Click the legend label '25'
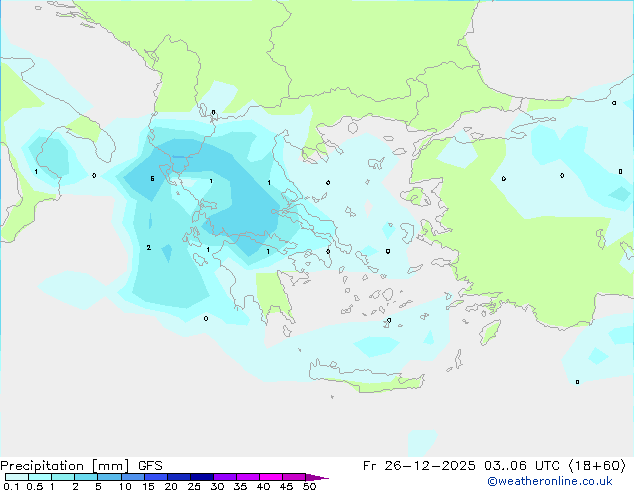Screen dimensions: 634x490 (x=194, y=486)
